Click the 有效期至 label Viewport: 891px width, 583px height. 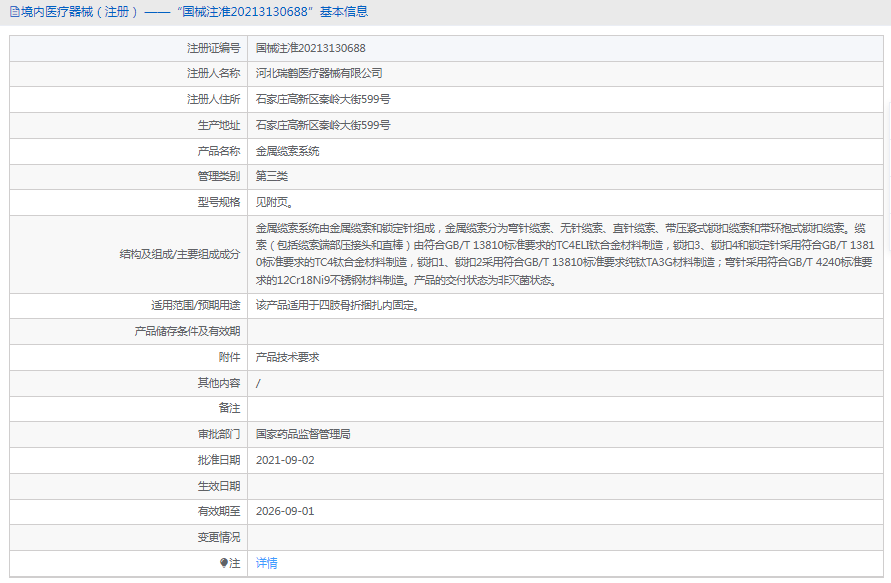pos(219,511)
